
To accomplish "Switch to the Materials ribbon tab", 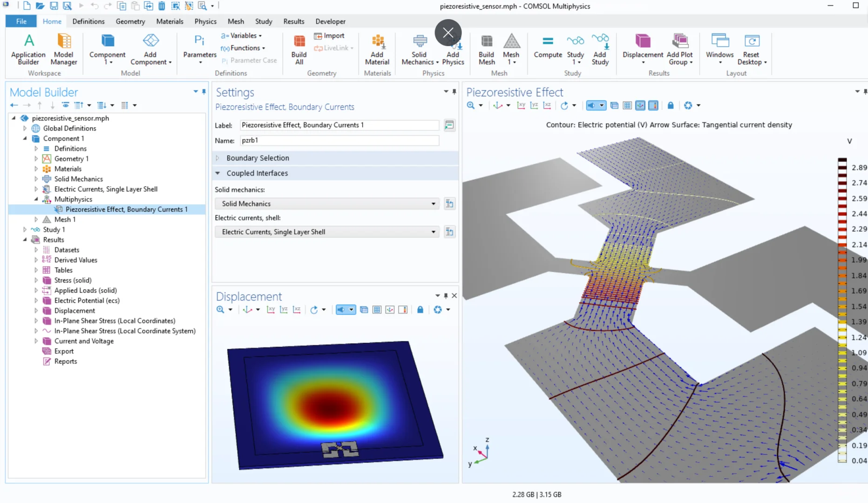I will tap(170, 21).
